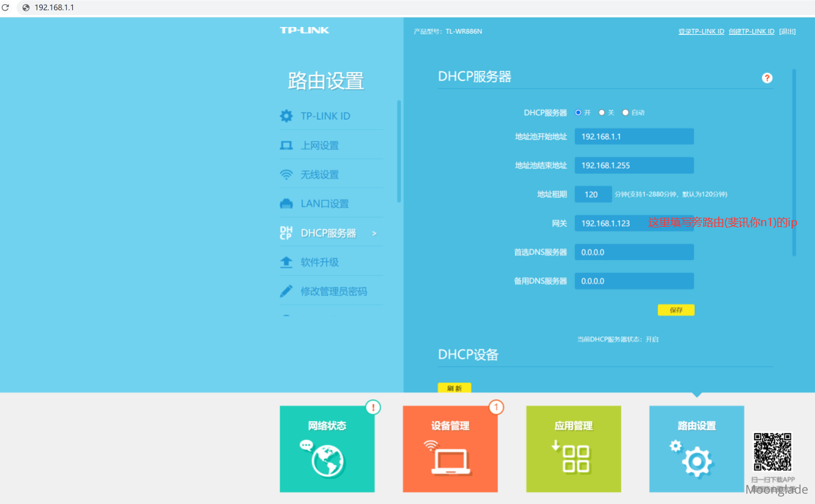Select the 关 radio to disable DHCP
The image size is (815, 504).
tap(601, 112)
